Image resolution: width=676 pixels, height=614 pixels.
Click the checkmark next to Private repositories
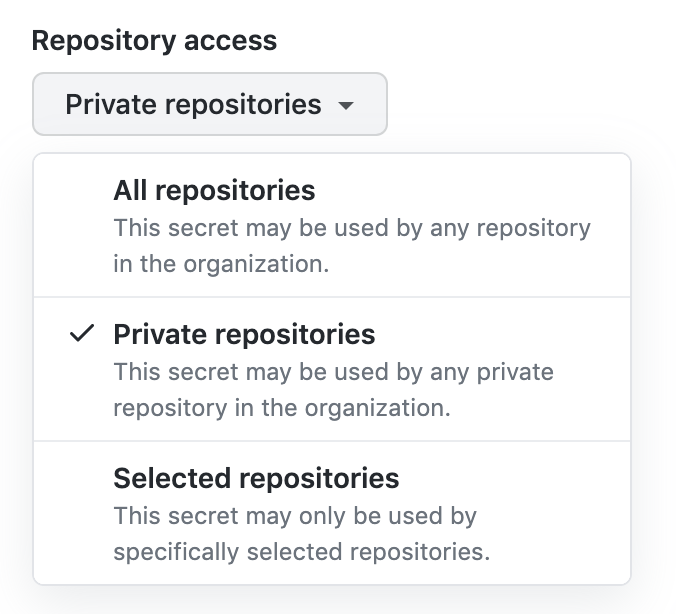pos(82,334)
